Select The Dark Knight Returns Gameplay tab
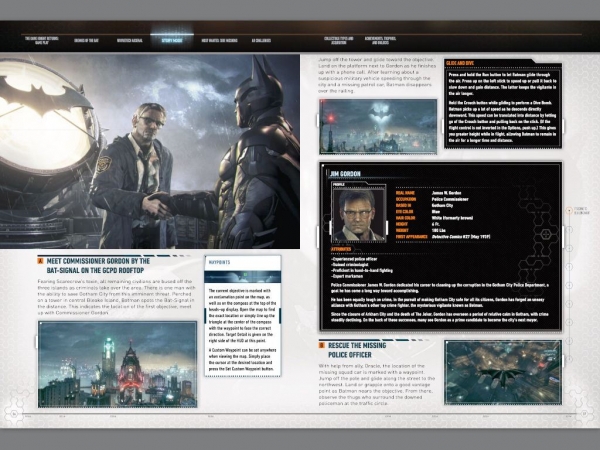Viewport: 600px width, 450px height. [42, 41]
